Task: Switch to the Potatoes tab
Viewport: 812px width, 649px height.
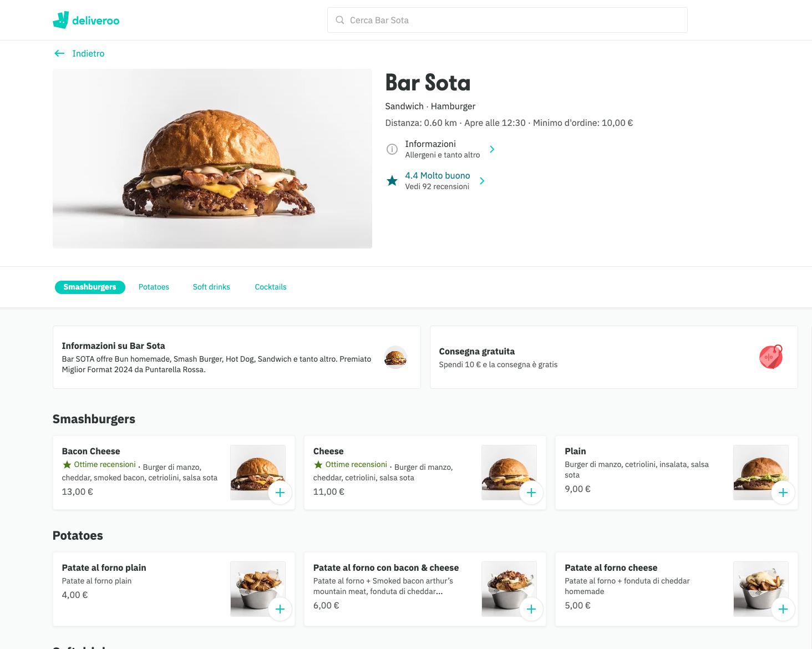Action: click(x=154, y=287)
